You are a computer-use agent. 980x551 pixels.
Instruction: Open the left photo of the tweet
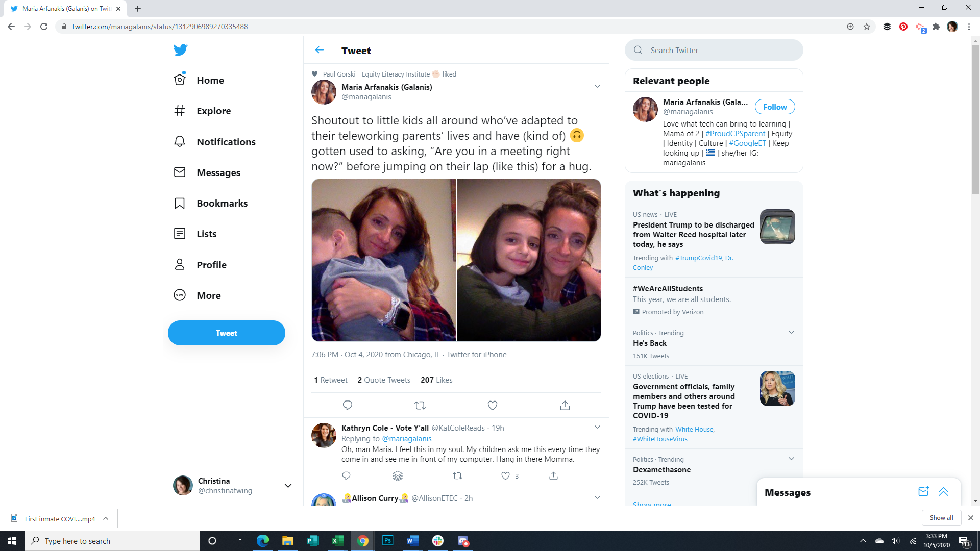(x=383, y=260)
